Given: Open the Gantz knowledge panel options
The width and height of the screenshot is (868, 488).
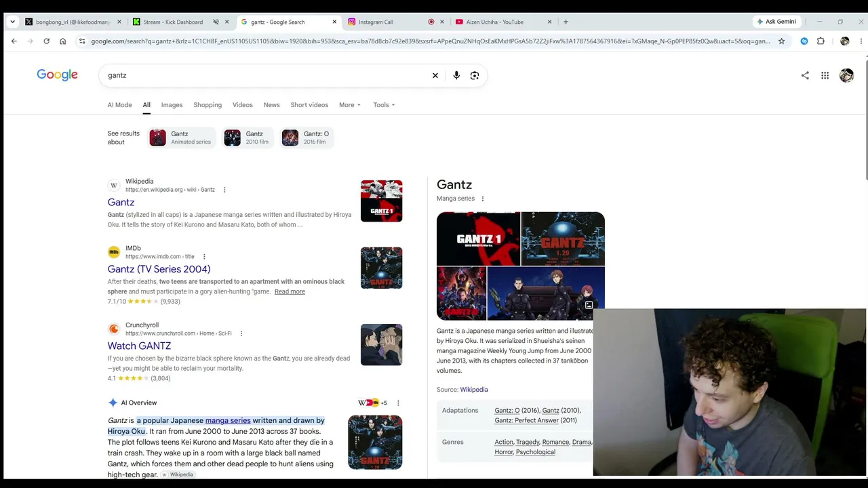Looking at the screenshot, I should (483, 199).
